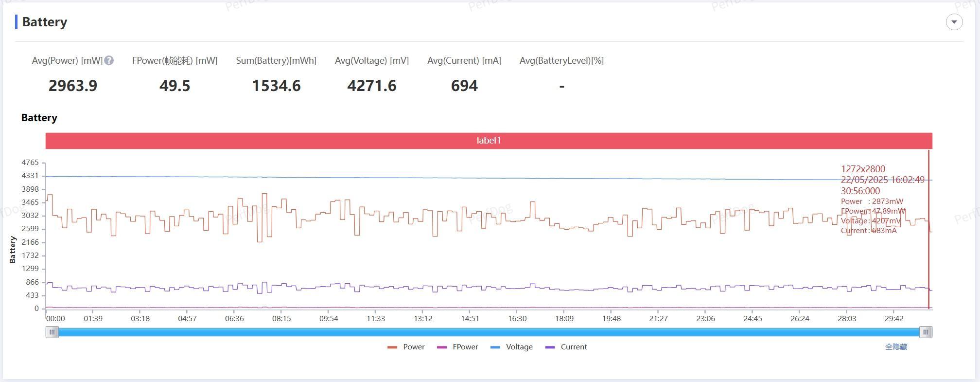Click the right range slider handle
Image resolution: width=980 pixels, height=382 pixels.
coord(926,332)
